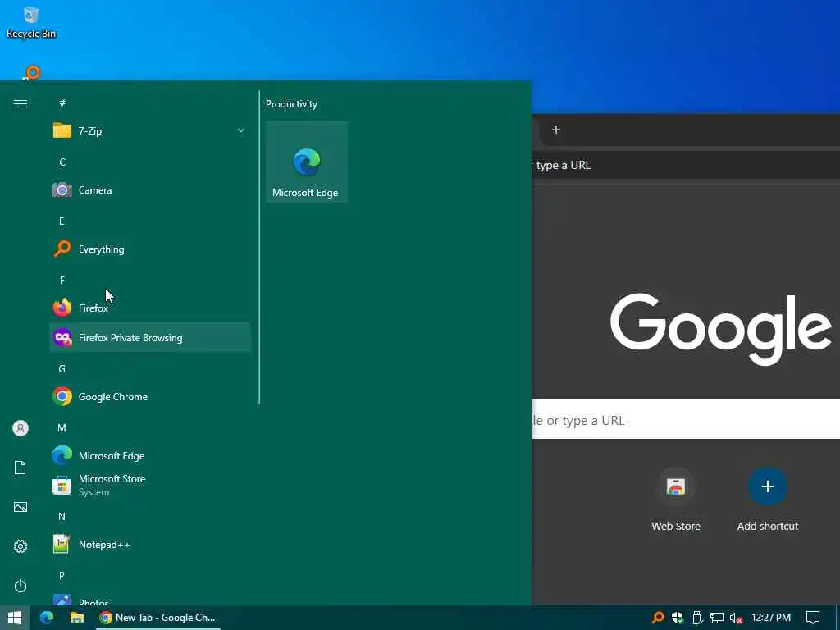Launch Everything search app
840x630 pixels.
pyautogui.click(x=150, y=249)
